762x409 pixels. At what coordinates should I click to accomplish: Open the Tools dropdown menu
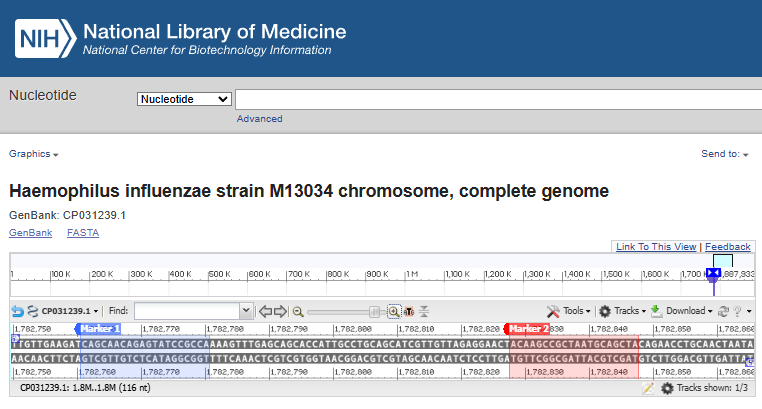tap(569, 311)
